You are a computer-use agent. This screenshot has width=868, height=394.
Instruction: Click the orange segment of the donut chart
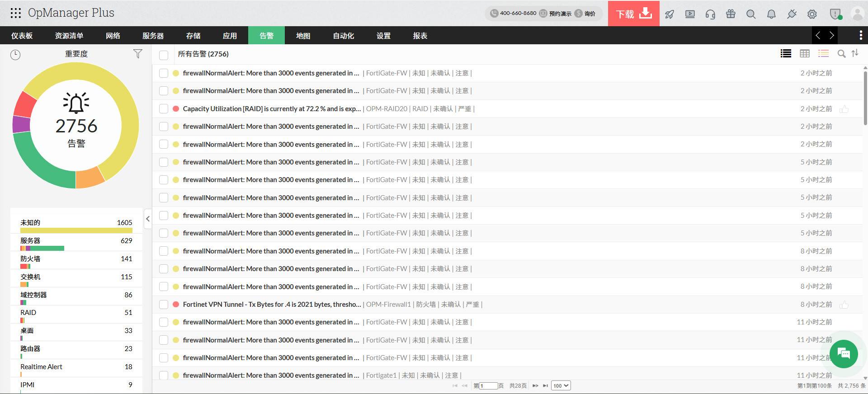coord(90,178)
